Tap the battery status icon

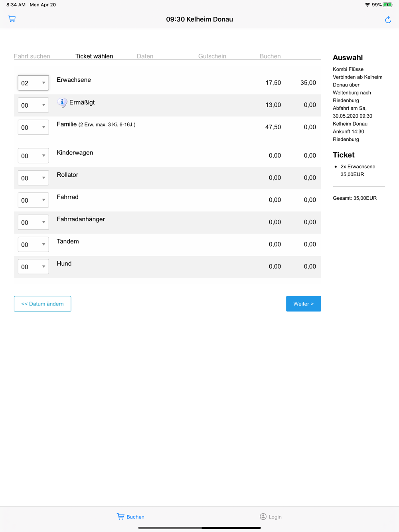click(388, 5)
